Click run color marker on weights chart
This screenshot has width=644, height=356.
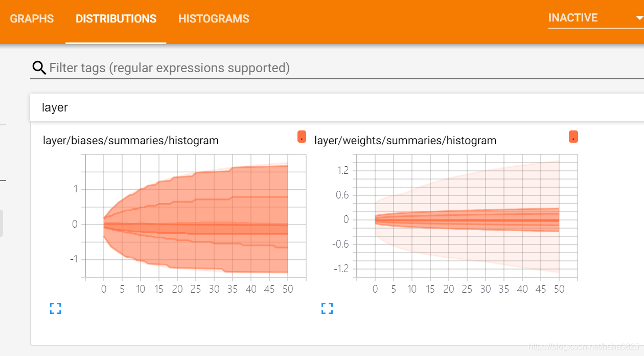(x=573, y=137)
